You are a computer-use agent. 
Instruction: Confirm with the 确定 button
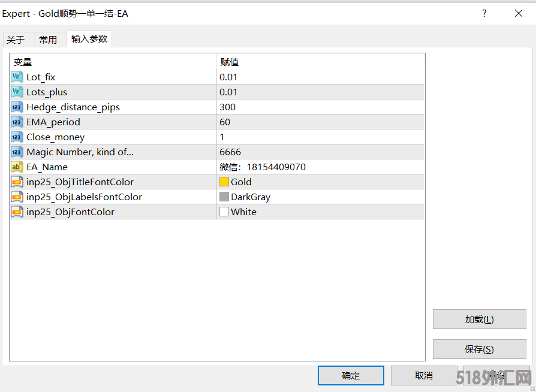pyautogui.click(x=351, y=376)
